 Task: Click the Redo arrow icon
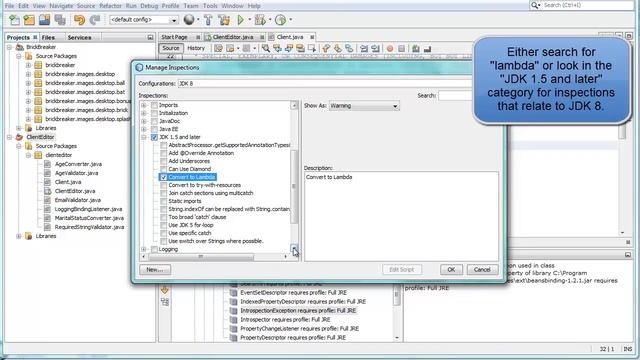[x=95, y=19]
